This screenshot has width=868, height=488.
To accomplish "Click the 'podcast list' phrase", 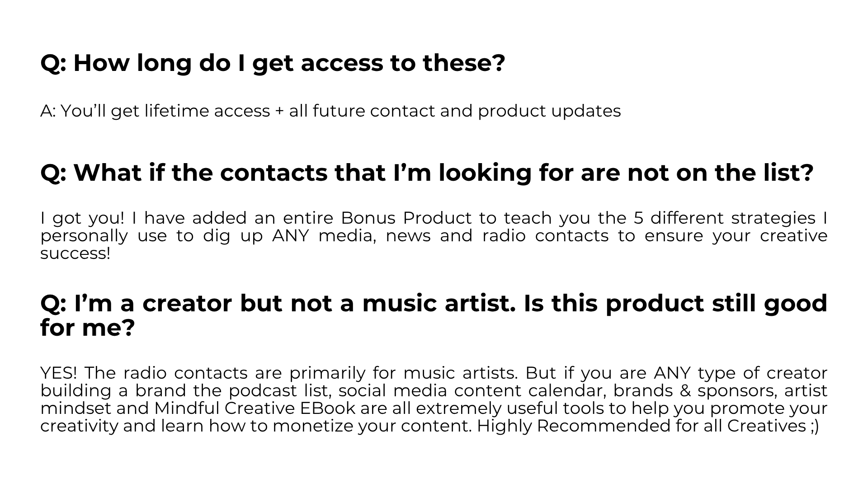I will point(279,391).
